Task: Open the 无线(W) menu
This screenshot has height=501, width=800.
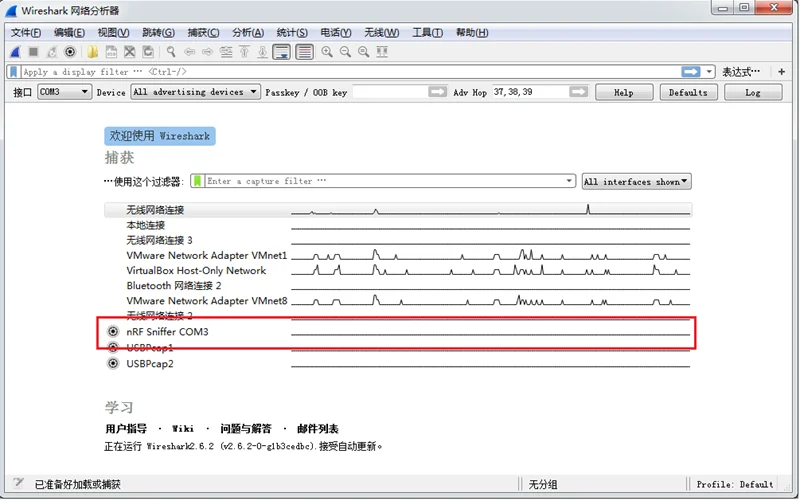Action: pos(382,33)
